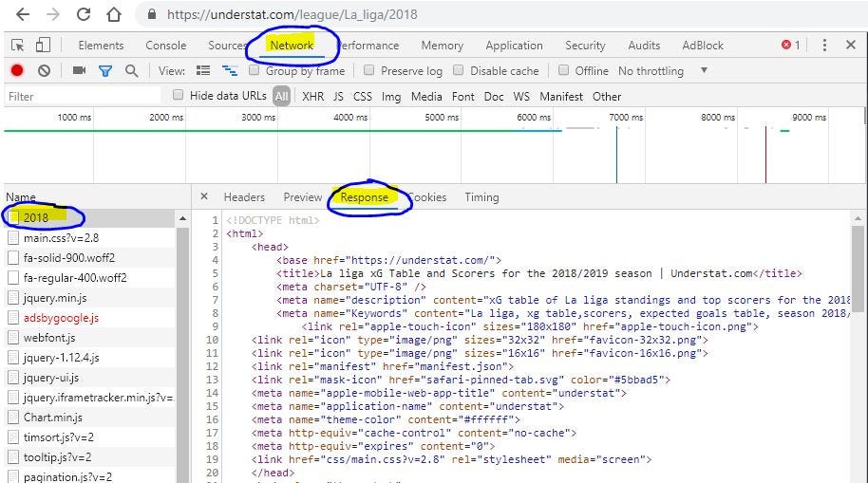Close the request details pane

pos(204,196)
